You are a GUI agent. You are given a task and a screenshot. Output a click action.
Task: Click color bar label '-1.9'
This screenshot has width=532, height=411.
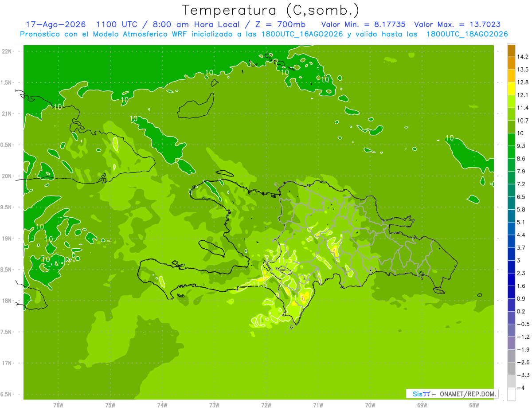pyautogui.click(x=523, y=349)
